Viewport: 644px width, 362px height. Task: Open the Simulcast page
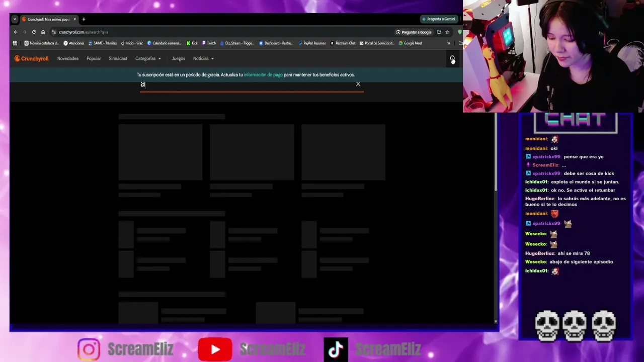pyautogui.click(x=118, y=59)
